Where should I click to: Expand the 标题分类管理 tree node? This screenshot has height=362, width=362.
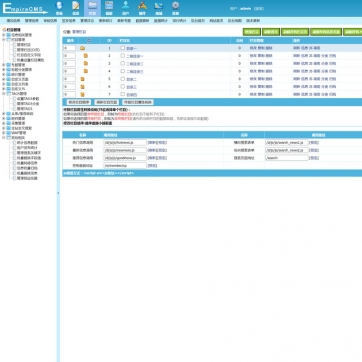pos(4,70)
